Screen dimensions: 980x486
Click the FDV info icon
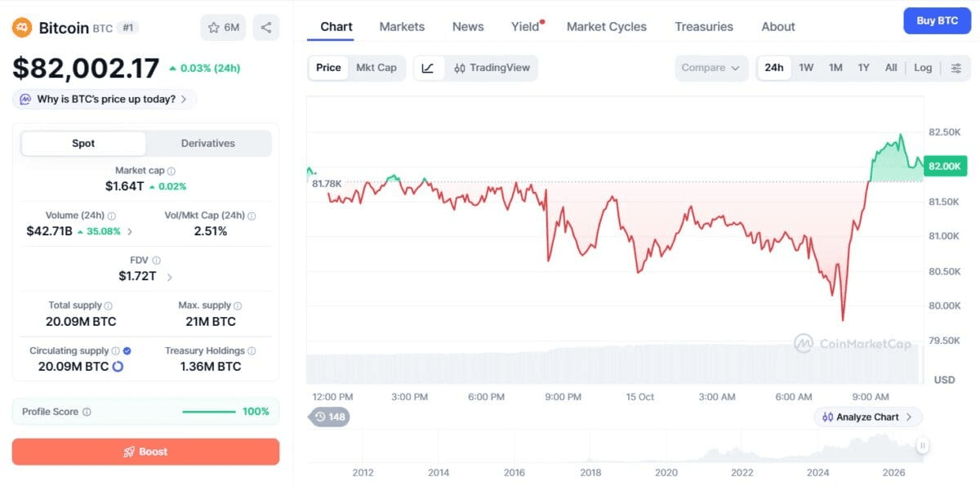click(156, 261)
